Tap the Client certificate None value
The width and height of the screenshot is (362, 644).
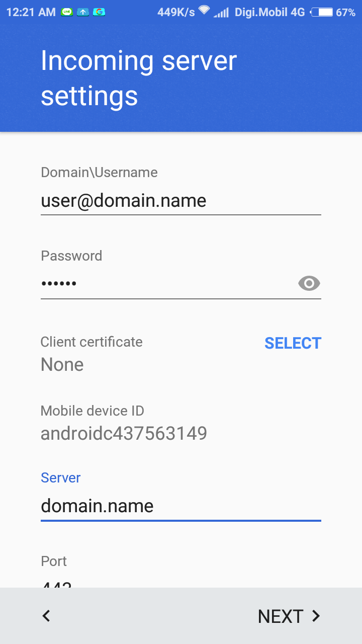62,364
